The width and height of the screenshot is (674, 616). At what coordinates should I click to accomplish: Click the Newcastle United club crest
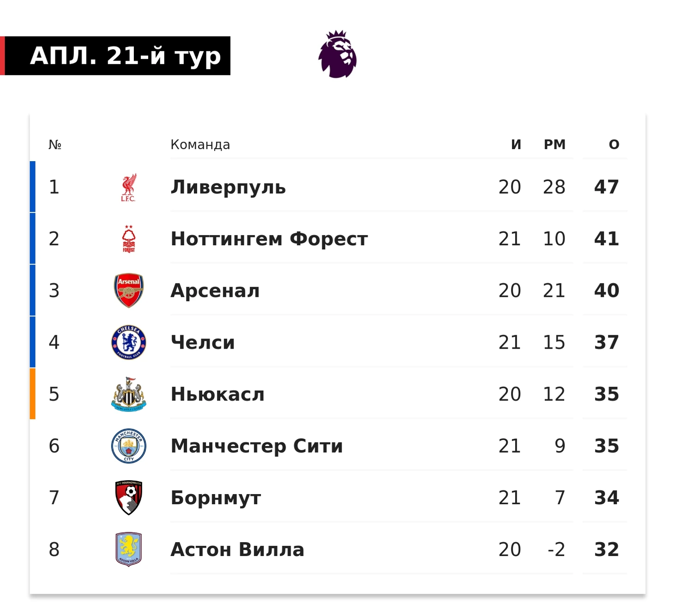coord(129,394)
